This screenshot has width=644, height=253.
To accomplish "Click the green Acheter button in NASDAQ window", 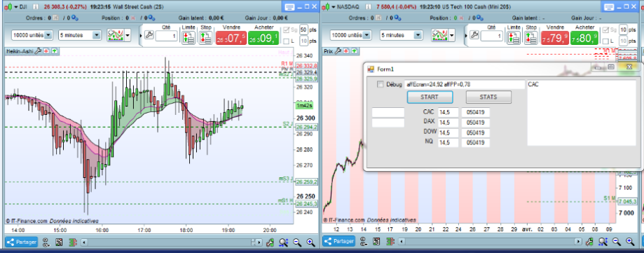I will (x=585, y=38).
